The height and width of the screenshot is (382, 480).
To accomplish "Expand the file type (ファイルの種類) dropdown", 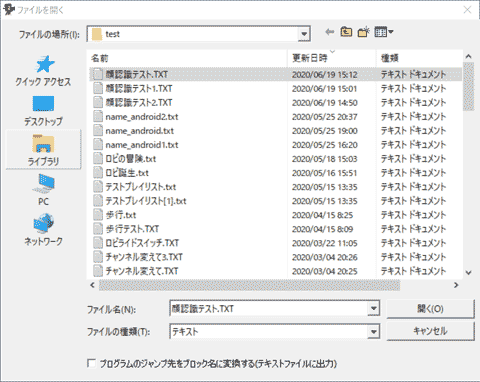I will (374, 332).
